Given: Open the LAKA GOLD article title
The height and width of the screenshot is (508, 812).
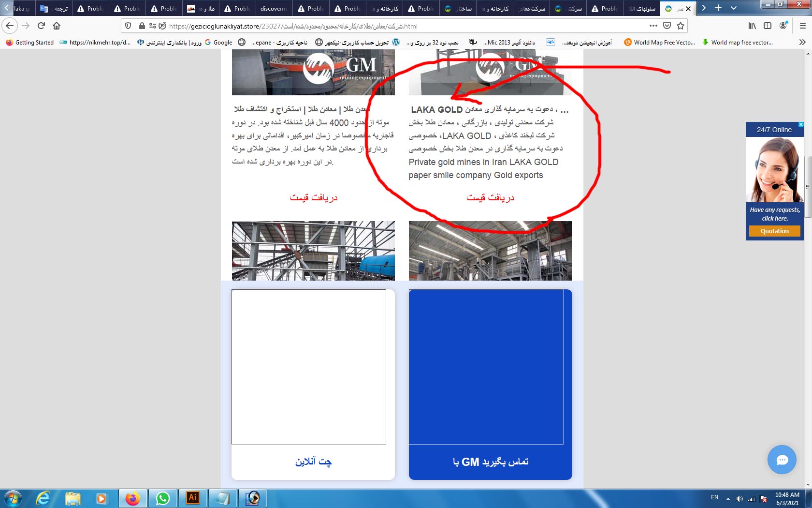Looking at the screenshot, I should [490, 110].
